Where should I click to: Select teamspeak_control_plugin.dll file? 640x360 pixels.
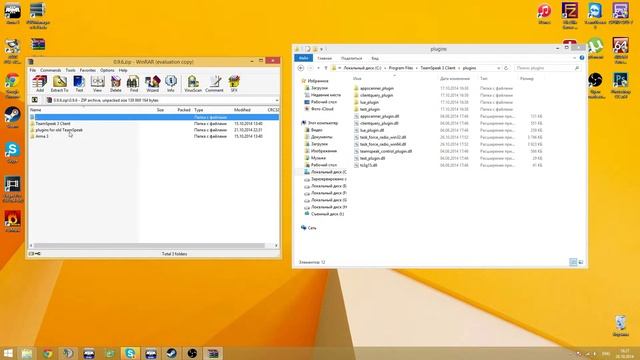(386, 151)
